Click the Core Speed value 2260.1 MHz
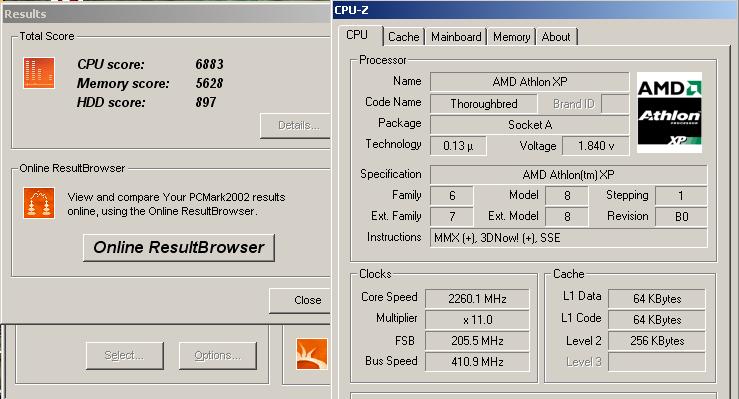Image resolution: width=739 pixels, height=399 pixels. coord(477,299)
